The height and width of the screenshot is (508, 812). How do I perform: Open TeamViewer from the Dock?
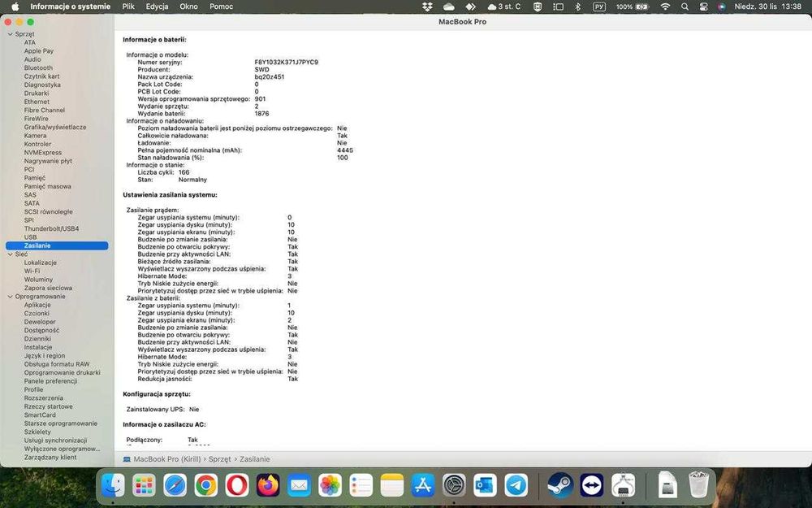(591, 486)
